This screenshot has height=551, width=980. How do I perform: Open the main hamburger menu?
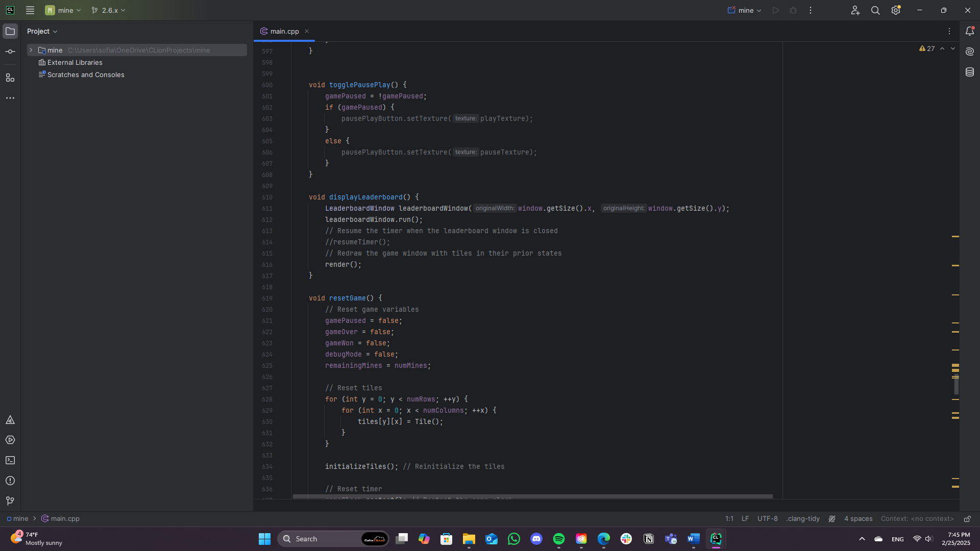[30, 10]
